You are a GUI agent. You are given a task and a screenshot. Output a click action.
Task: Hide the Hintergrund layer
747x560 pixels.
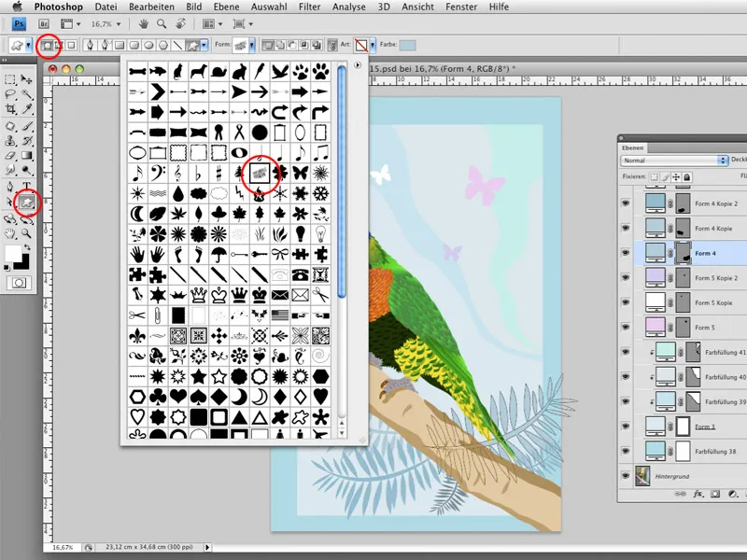pyautogui.click(x=625, y=475)
